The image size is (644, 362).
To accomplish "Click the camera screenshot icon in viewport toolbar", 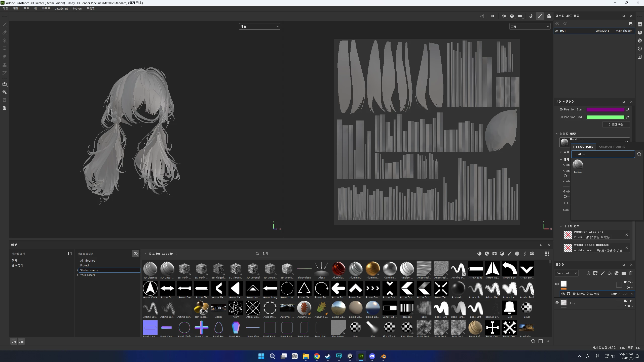I will (x=549, y=16).
